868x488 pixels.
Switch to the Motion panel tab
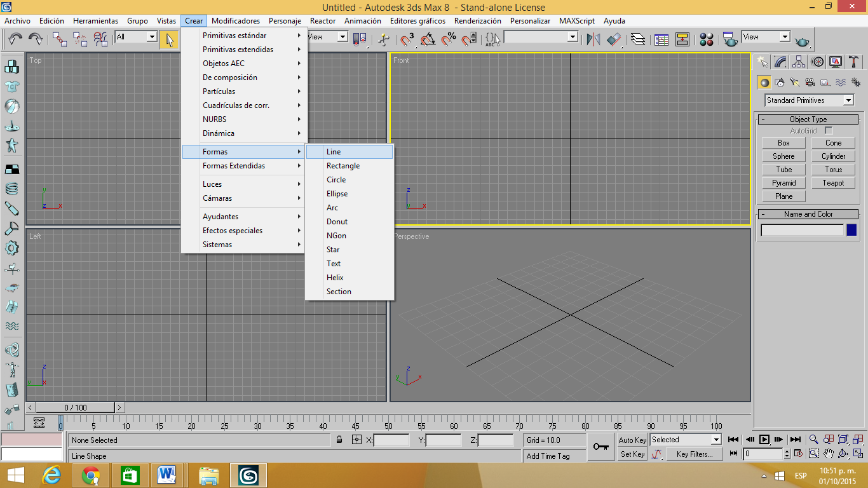(x=817, y=62)
